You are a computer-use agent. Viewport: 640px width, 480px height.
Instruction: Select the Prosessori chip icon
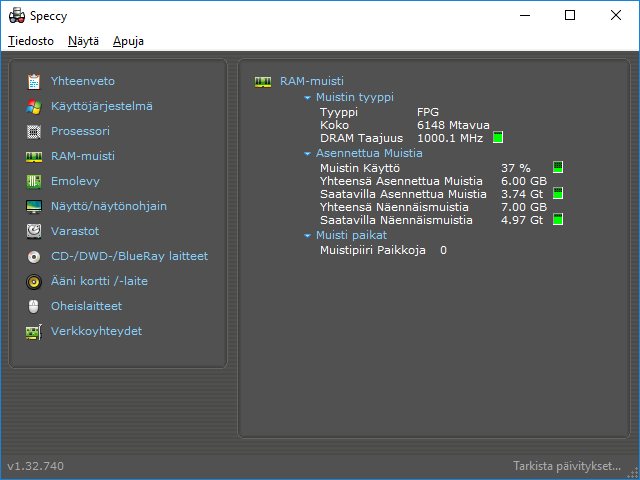pyautogui.click(x=34, y=131)
